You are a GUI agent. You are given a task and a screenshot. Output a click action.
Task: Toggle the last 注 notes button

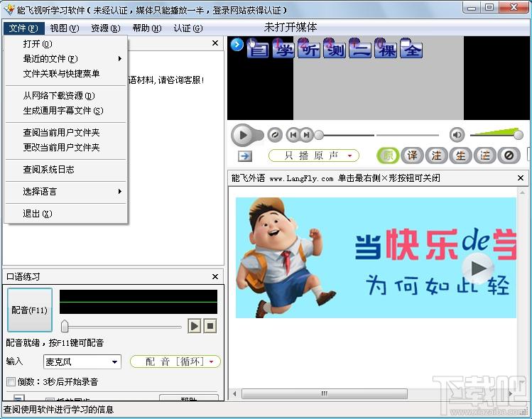(x=484, y=156)
